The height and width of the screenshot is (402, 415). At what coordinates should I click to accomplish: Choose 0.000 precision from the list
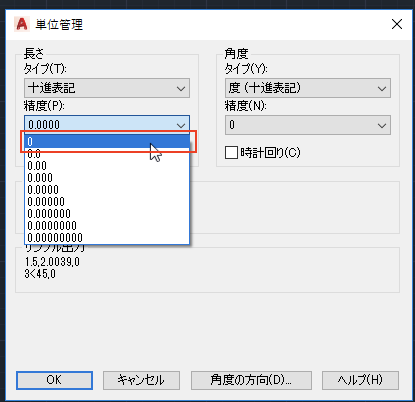[107, 178]
